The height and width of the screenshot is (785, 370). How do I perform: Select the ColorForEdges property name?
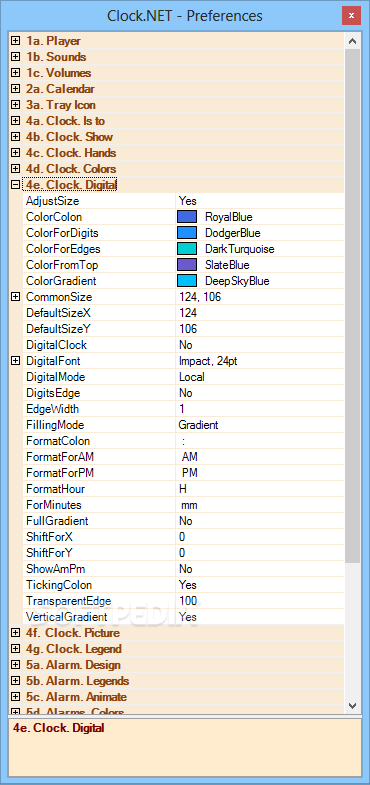tap(63, 249)
